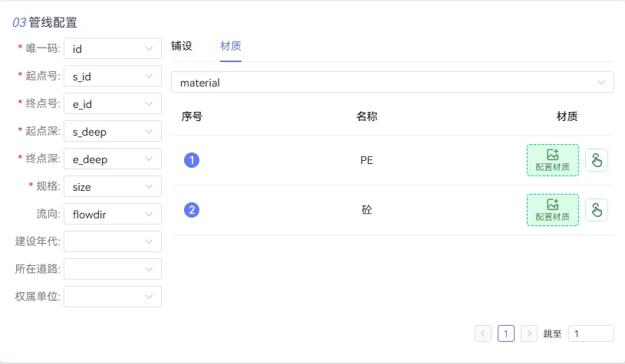Open the 起点号 dropdown showing s_id
Viewport: 625px width, 364px height.
[113, 76]
